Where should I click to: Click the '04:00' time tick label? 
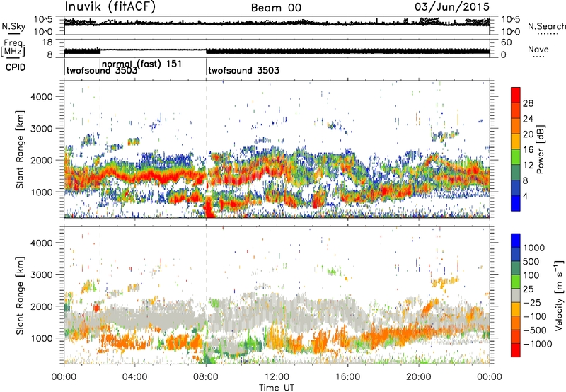pos(134,377)
